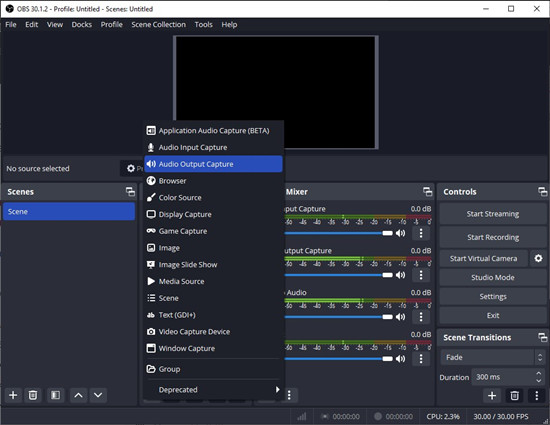Move scene up arrow
The width and height of the screenshot is (550, 425).
[79, 395]
